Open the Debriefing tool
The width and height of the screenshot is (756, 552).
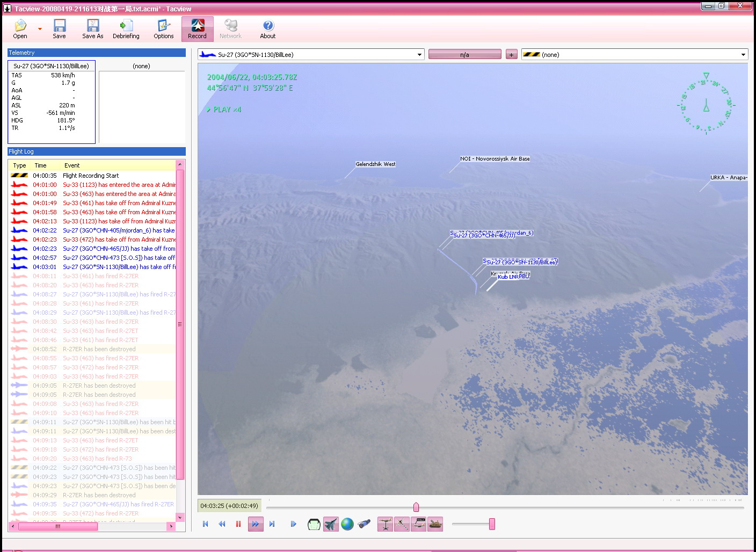click(x=126, y=29)
